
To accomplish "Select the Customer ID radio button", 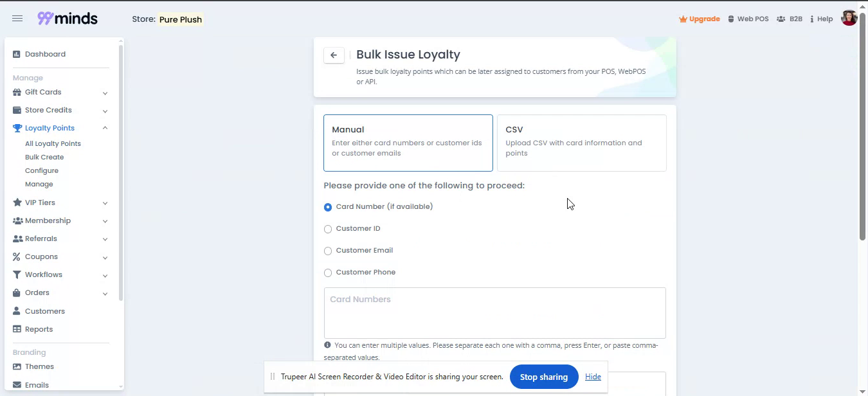I will click(328, 230).
